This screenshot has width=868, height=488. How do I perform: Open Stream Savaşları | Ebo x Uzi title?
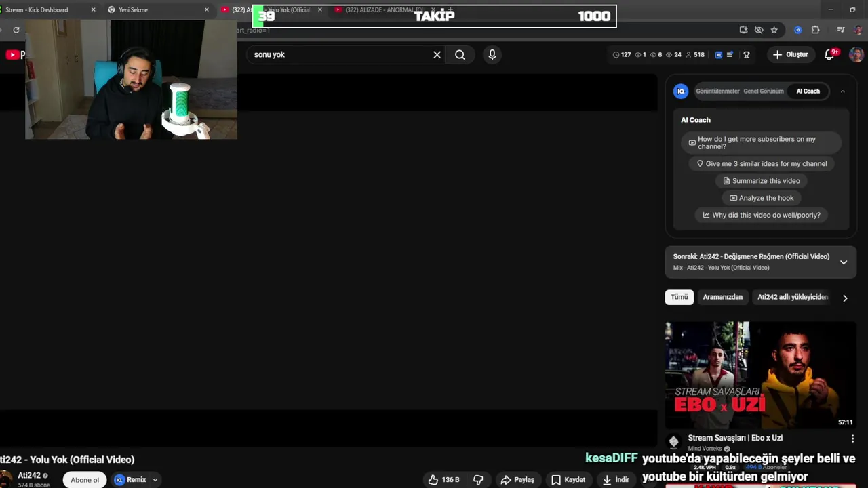pos(735,439)
